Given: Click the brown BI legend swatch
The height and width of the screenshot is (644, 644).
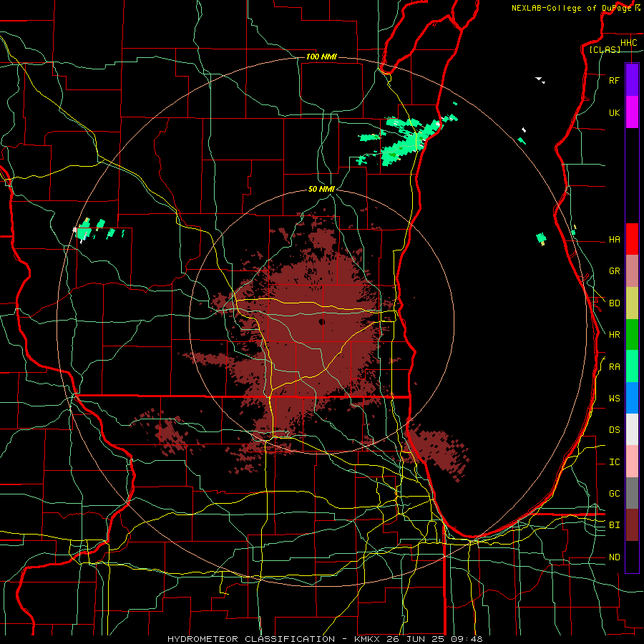Looking at the screenshot, I should coord(632,525).
